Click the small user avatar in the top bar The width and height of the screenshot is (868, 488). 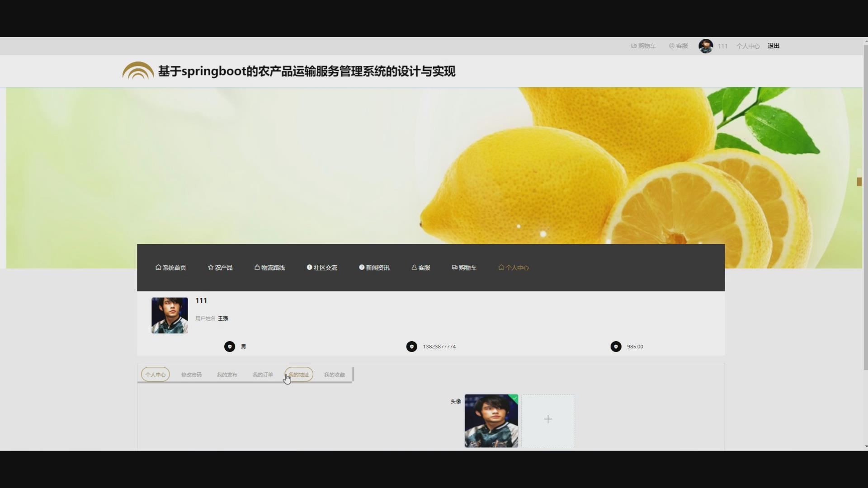point(705,46)
